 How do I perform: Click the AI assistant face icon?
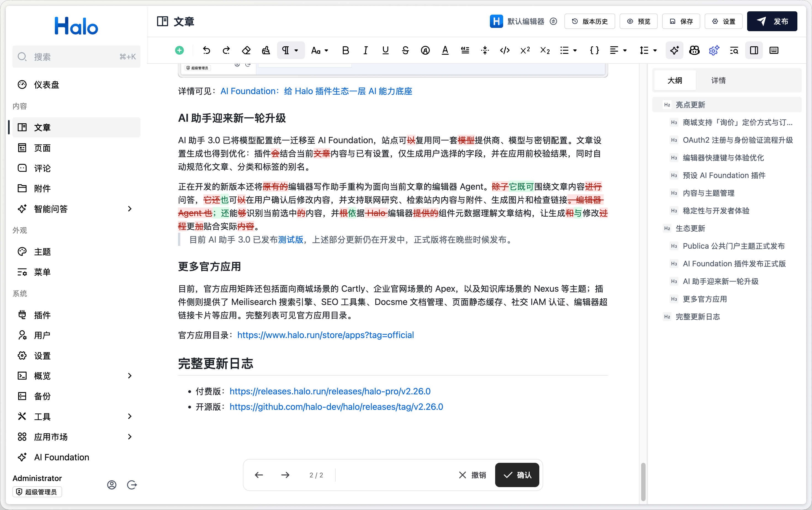pyautogui.click(x=694, y=51)
